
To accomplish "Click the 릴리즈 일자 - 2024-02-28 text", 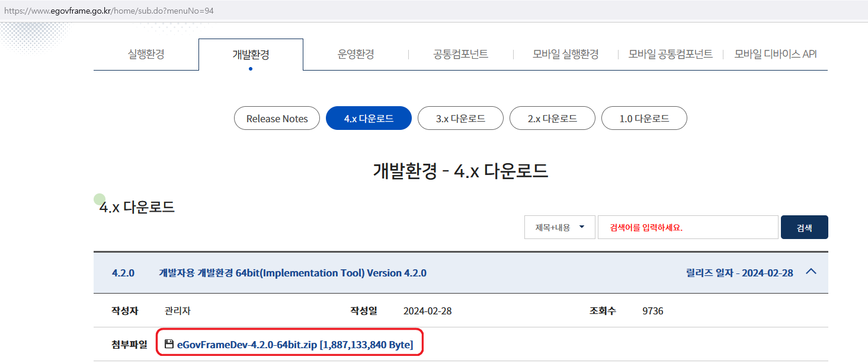I will point(739,273).
